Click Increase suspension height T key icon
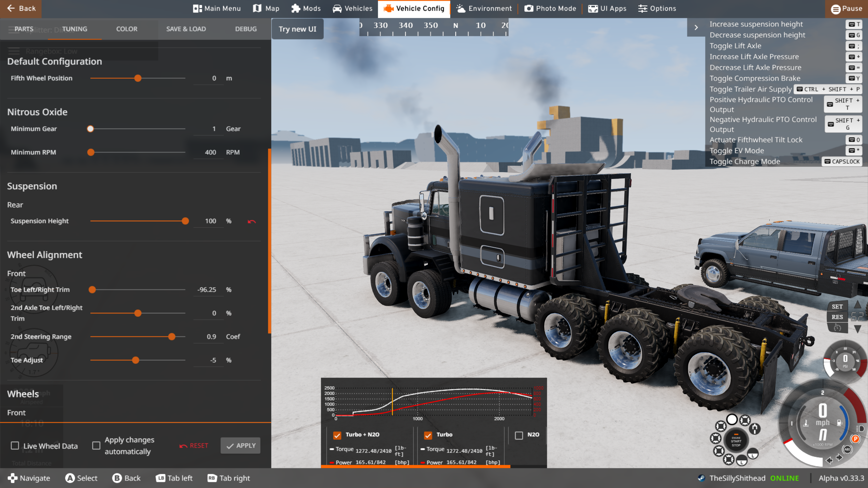 [854, 24]
